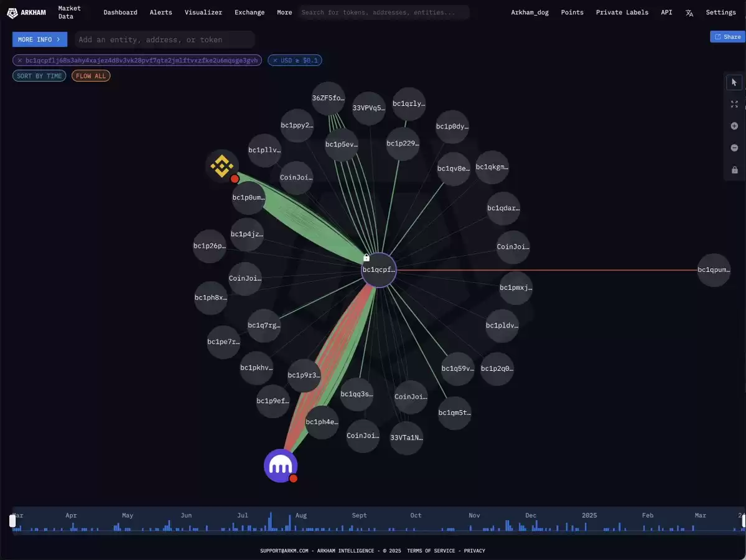Lock the graph layout with padlock icon
The height and width of the screenshot is (560, 746).
(x=735, y=170)
